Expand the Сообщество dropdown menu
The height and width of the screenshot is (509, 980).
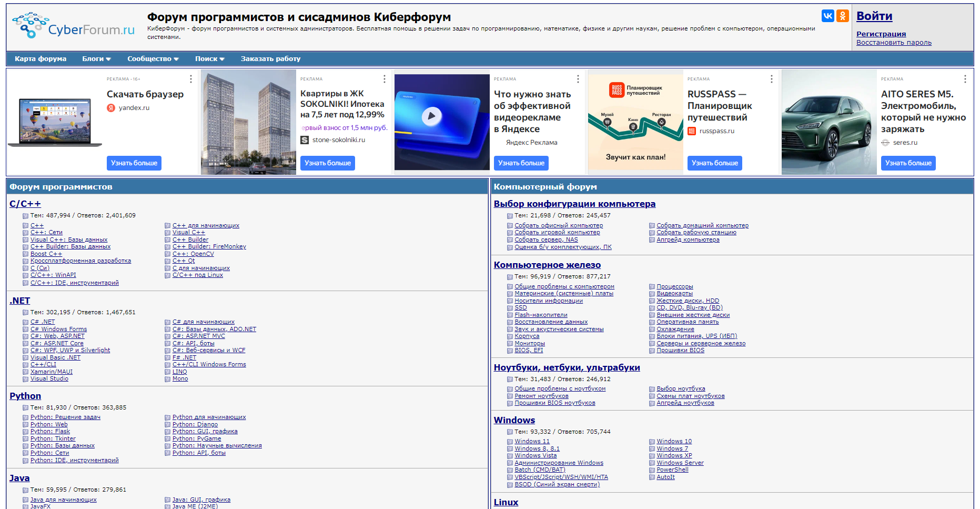pyautogui.click(x=153, y=59)
